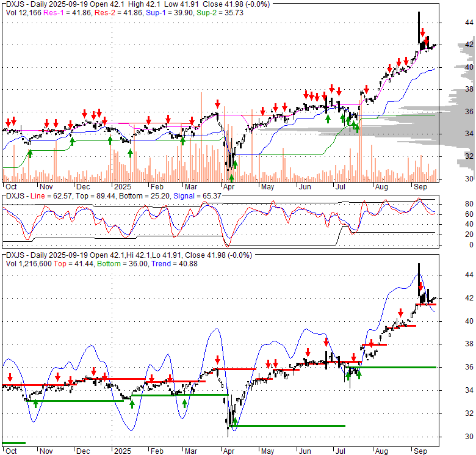Click the Dec label on top chart axis
476x455 pixels.
(83, 187)
